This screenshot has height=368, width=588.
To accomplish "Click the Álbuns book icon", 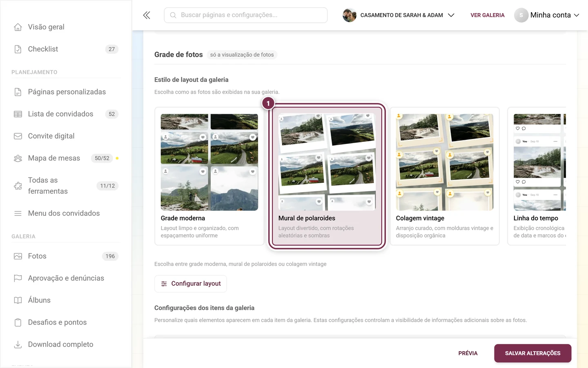I will point(18,301).
